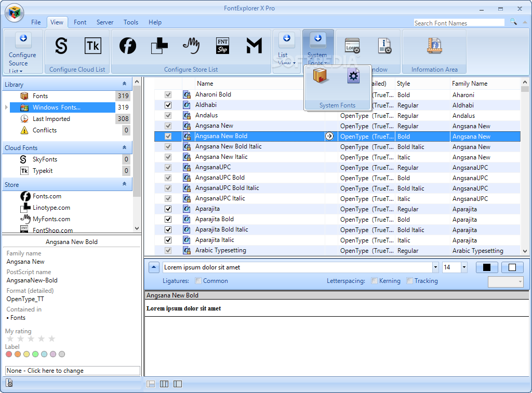This screenshot has width=532, height=393.
Task: Click the gear document icon in System Fonts popup
Action: [x=353, y=76]
